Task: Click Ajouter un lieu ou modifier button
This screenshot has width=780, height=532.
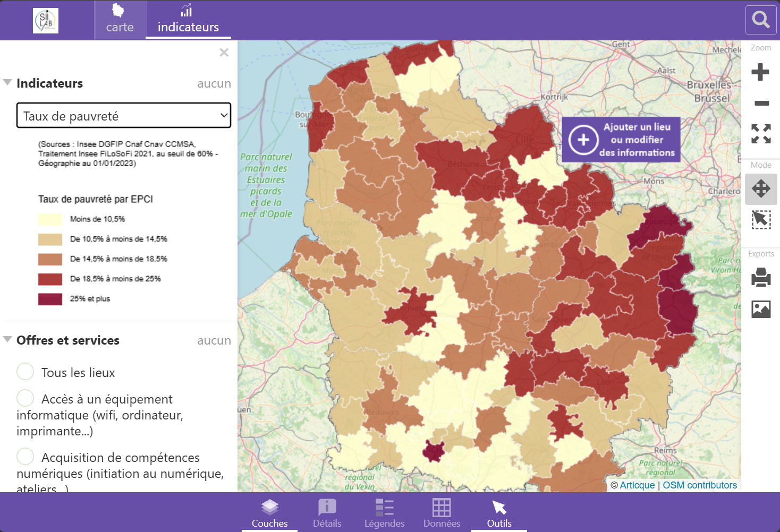Action: pos(621,140)
